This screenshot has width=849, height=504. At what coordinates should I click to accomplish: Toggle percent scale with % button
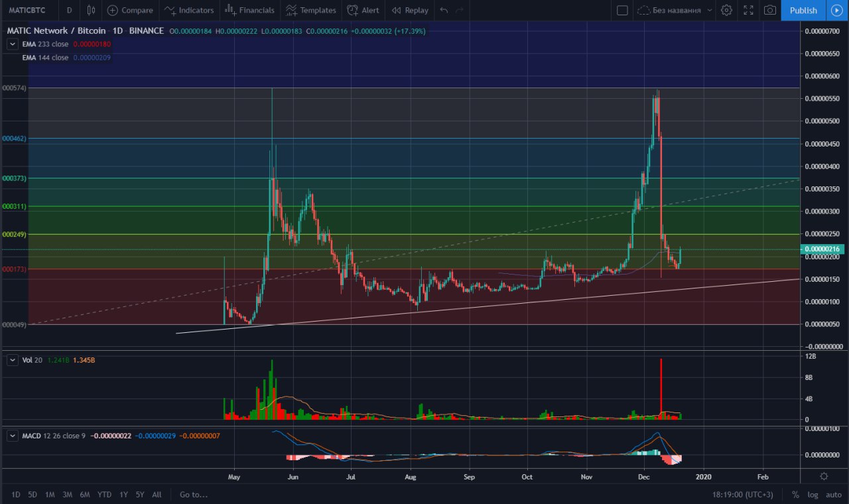click(x=795, y=494)
